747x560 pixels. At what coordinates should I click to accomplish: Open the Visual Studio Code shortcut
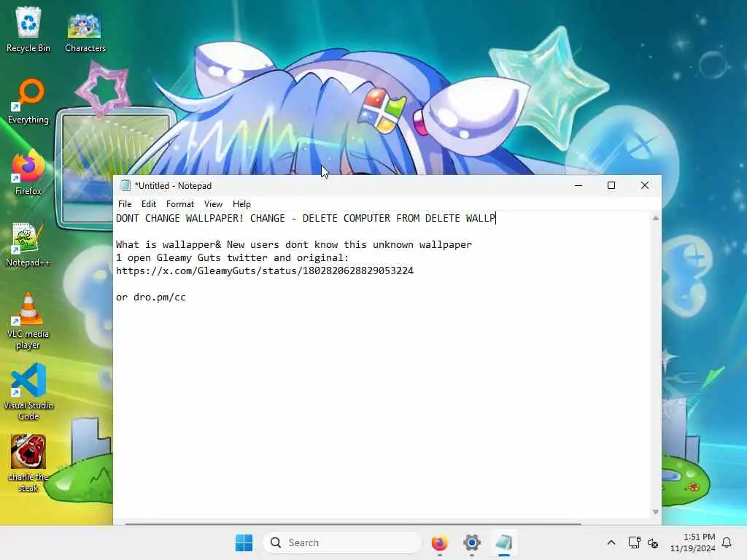click(28, 392)
